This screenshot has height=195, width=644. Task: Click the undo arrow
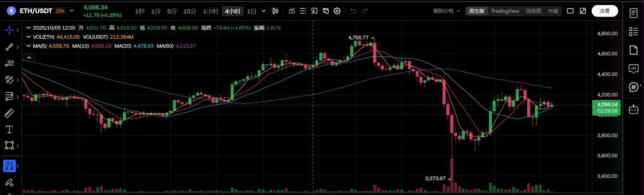[353, 11]
